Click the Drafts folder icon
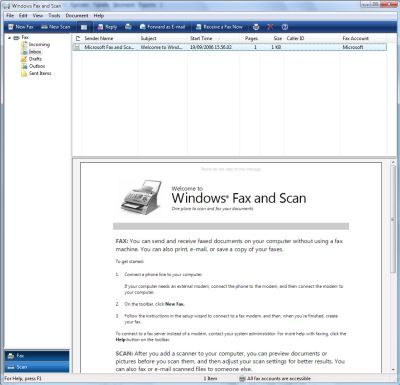 click(x=24, y=59)
